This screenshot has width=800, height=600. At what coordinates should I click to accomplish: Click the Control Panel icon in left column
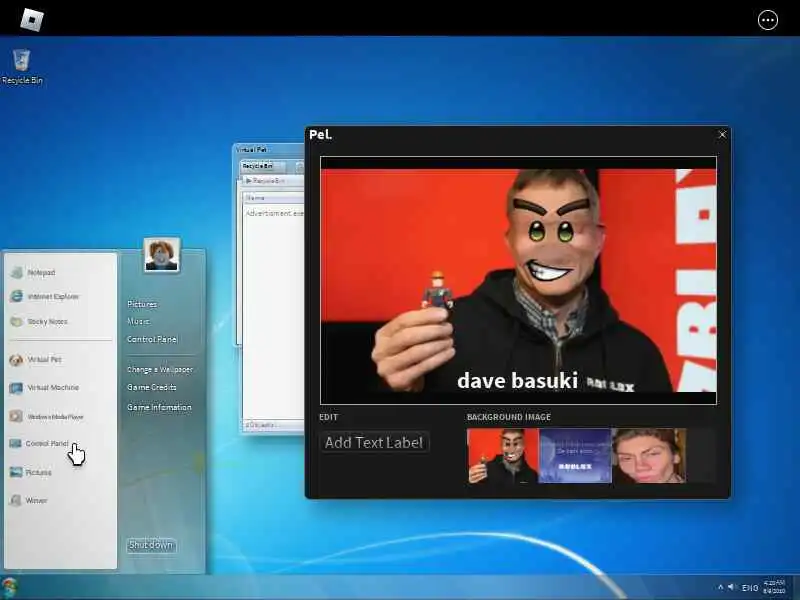click(16, 443)
